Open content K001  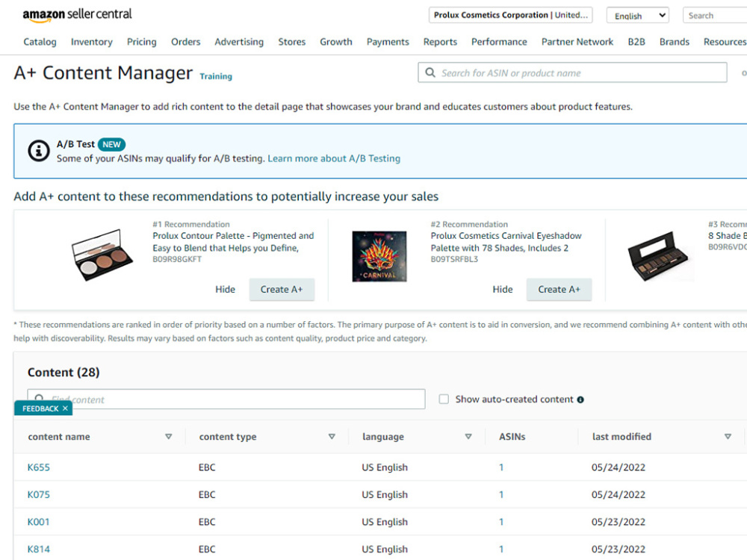(39, 522)
